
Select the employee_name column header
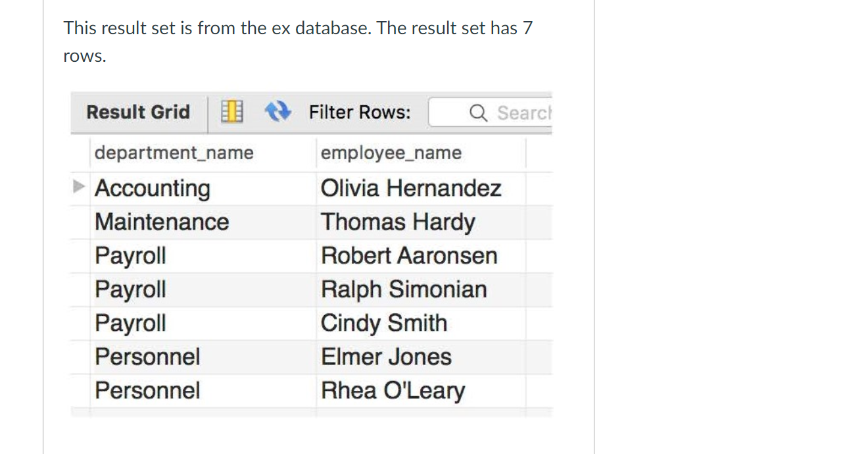[391, 153]
